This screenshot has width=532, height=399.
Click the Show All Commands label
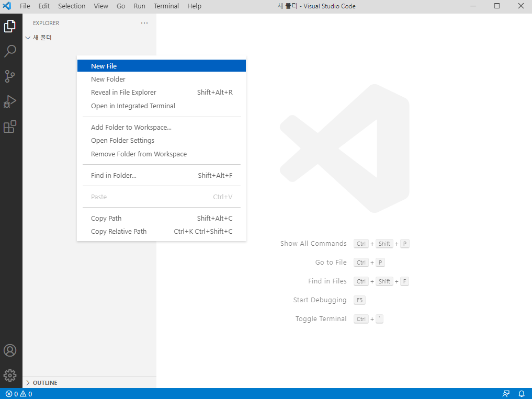click(313, 244)
